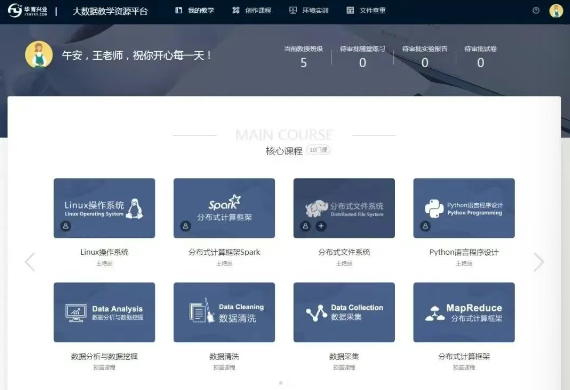Open the 分布式文件系统 course card image
The image size is (570, 390).
[344, 208]
